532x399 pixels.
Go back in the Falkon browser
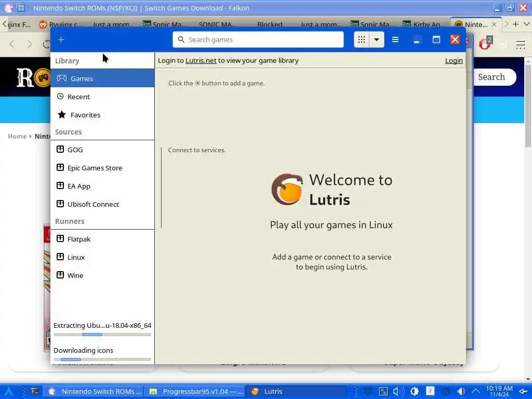(12, 44)
